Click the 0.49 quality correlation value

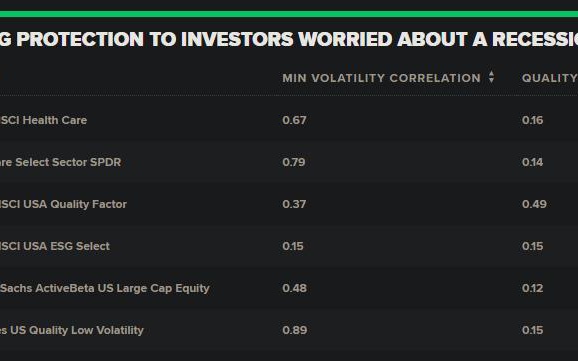(x=534, y=204)
